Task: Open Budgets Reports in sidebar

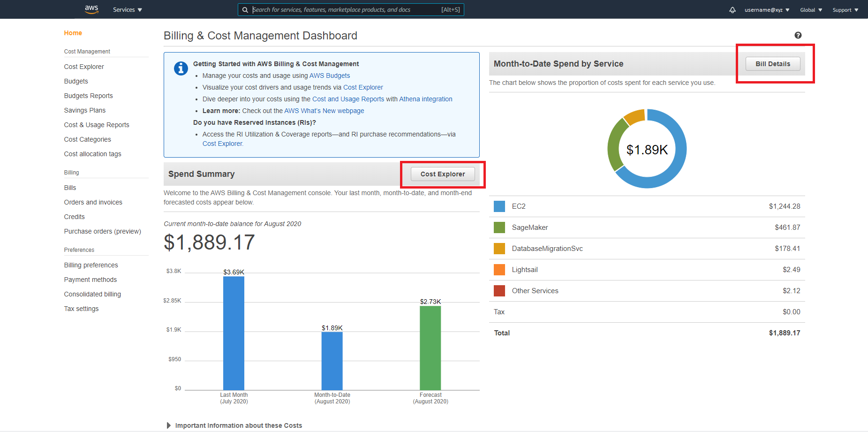Action: coord(88,96)
